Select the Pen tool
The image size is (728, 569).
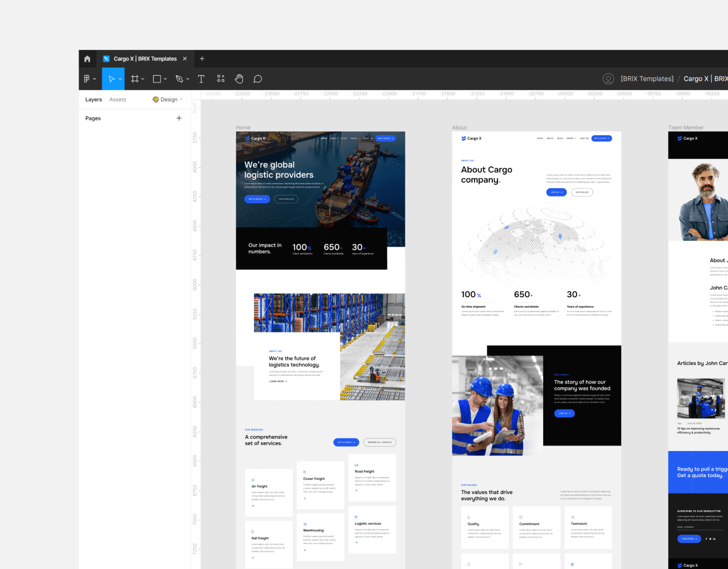178,79
